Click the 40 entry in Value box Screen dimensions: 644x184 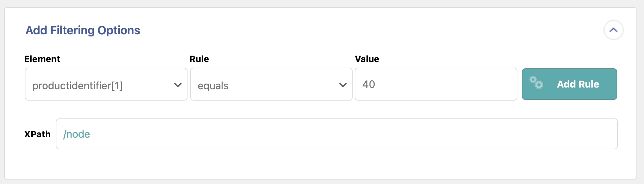[x=368, y=84]
